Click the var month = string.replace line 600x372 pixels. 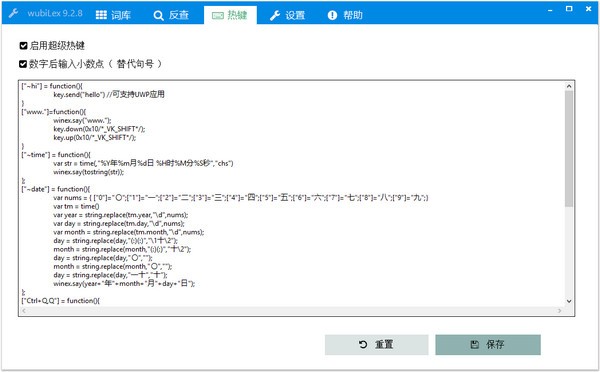129,232
